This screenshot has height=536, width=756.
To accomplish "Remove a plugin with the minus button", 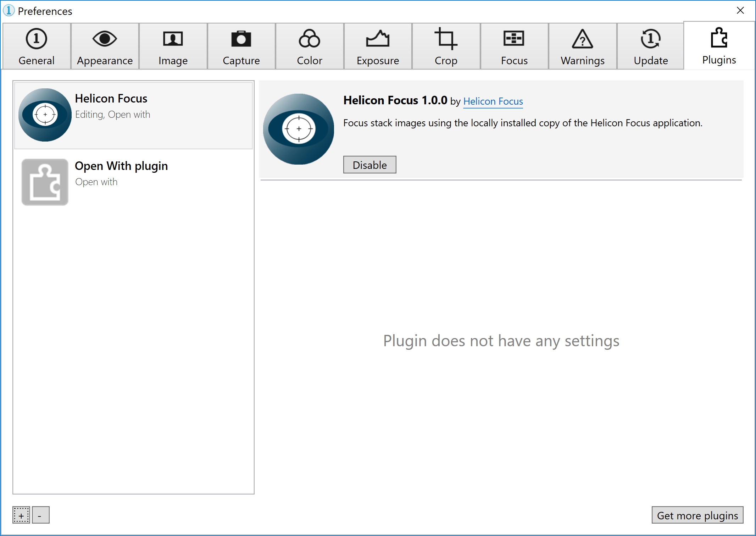I will [40, 515].
